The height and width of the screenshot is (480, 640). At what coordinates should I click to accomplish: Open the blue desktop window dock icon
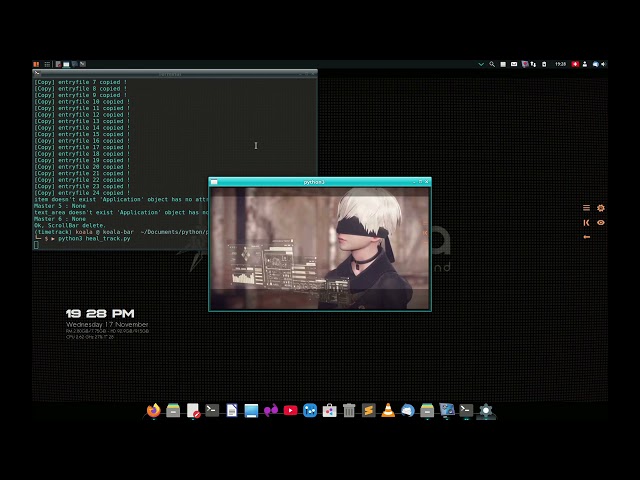pyautogui.click(x=251, y=410)
